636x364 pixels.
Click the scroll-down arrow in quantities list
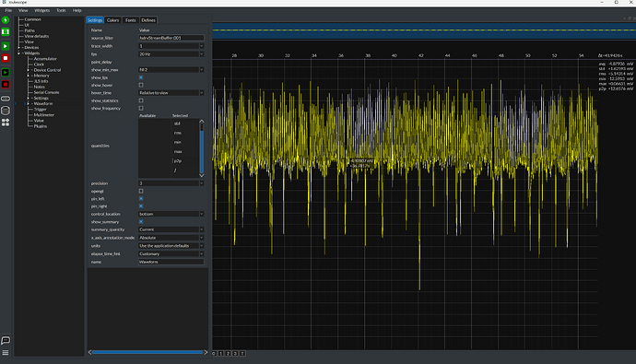(x=202, y=175)
